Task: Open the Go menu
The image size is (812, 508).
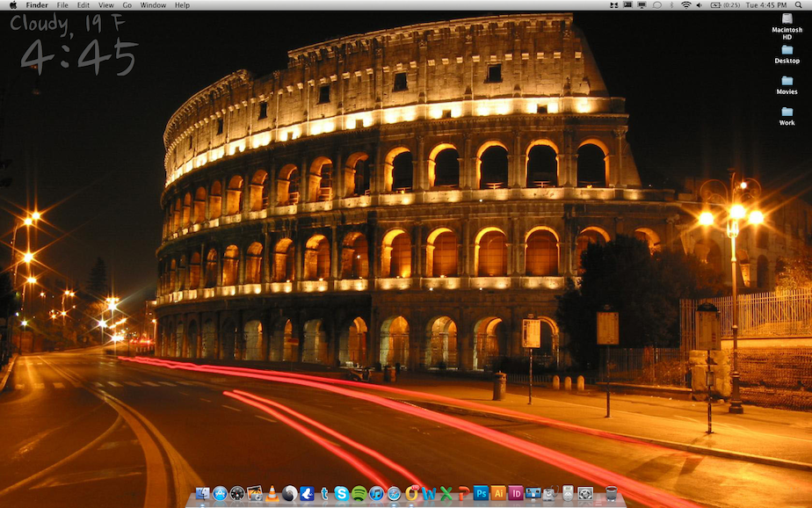Action: click(x=127, y=5)
